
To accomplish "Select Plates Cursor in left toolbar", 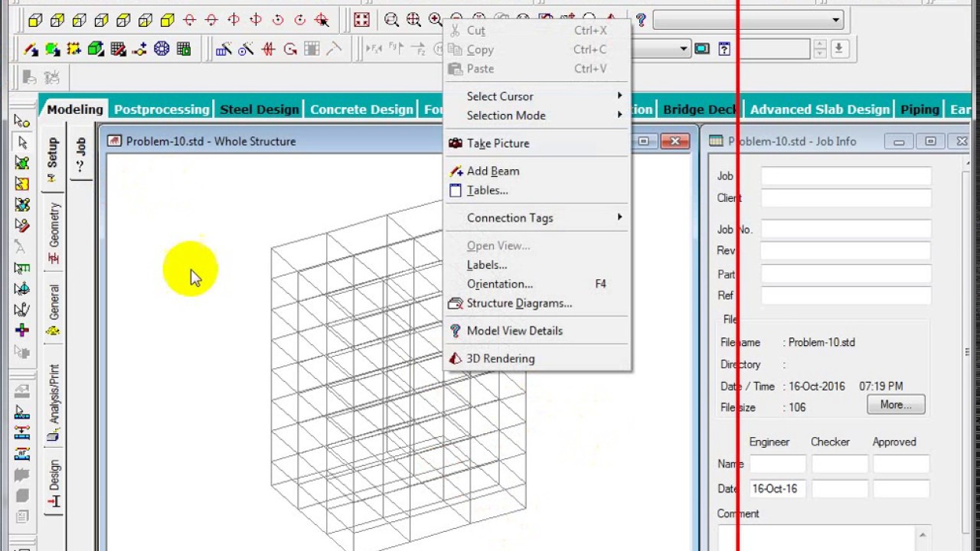I will click(x=22, y=163).
